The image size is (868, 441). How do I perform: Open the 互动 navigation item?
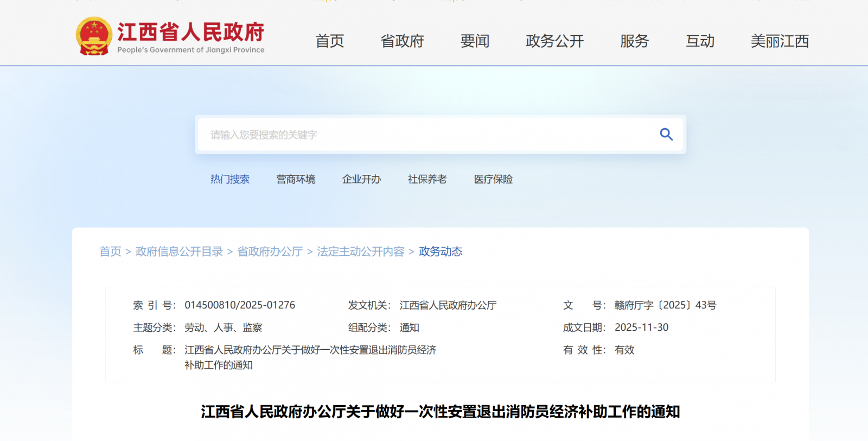point(700,41)
